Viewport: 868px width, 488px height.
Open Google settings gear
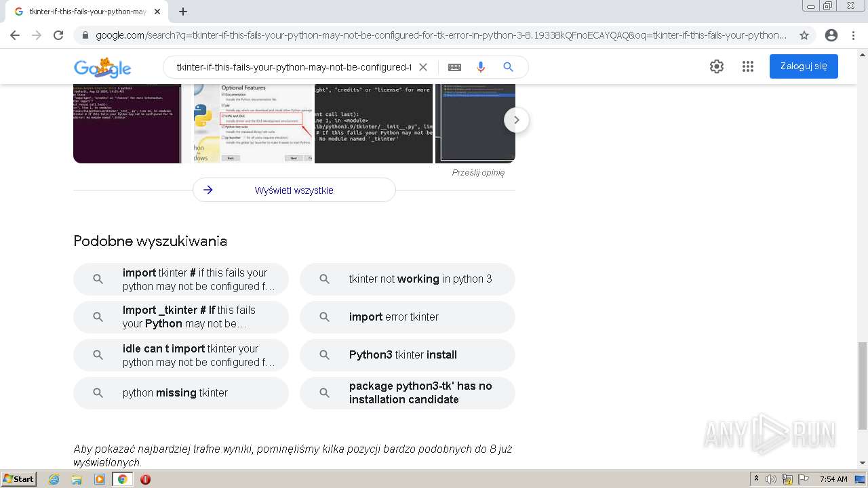click(717, 66)
